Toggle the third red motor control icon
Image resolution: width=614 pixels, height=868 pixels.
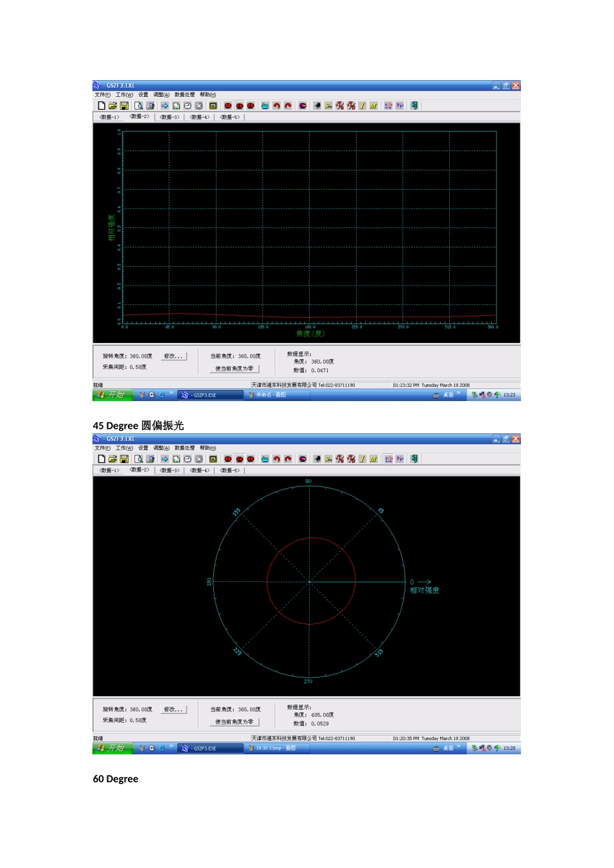point(251,105)
